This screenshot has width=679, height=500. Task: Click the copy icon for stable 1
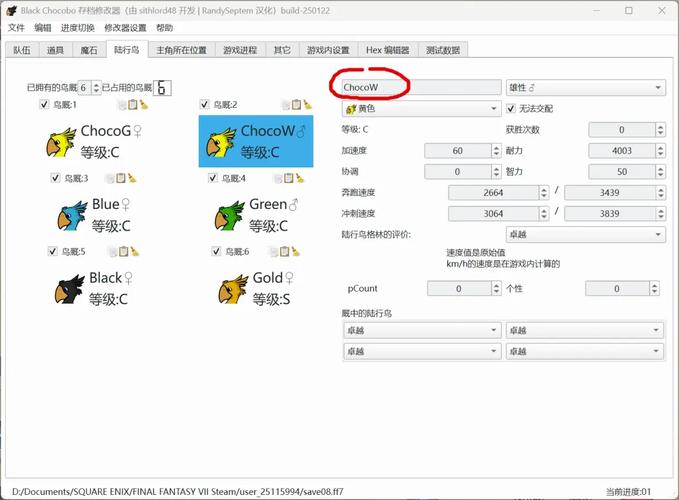pyautogui.click(x=123, y=105)
